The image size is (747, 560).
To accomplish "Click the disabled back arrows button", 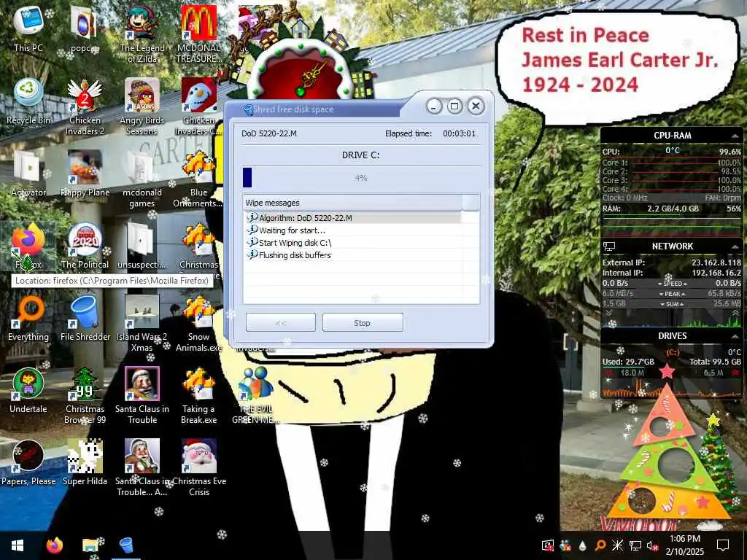I will [x=281, y=323].
